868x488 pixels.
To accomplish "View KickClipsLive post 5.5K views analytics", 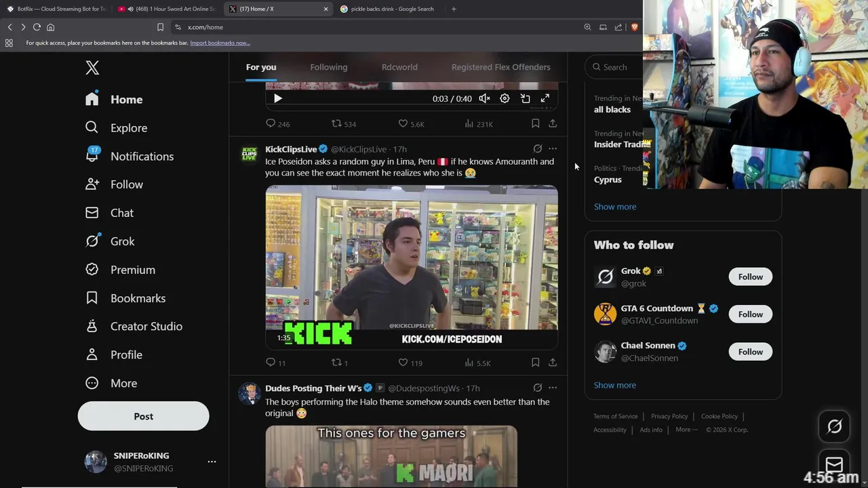I will (477, 363).
